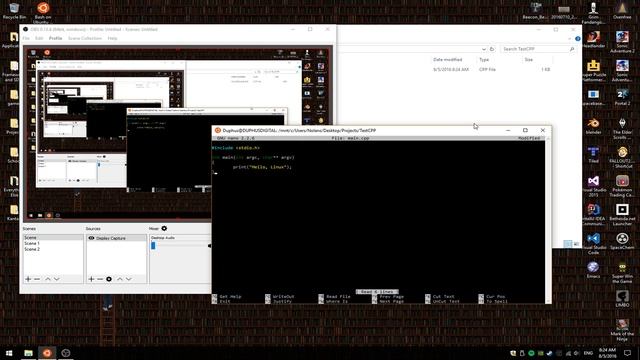Sort by the Type column in Explorer
Image resolution: width=640 pixels, height=360 pixels.
tap(484, 60)
